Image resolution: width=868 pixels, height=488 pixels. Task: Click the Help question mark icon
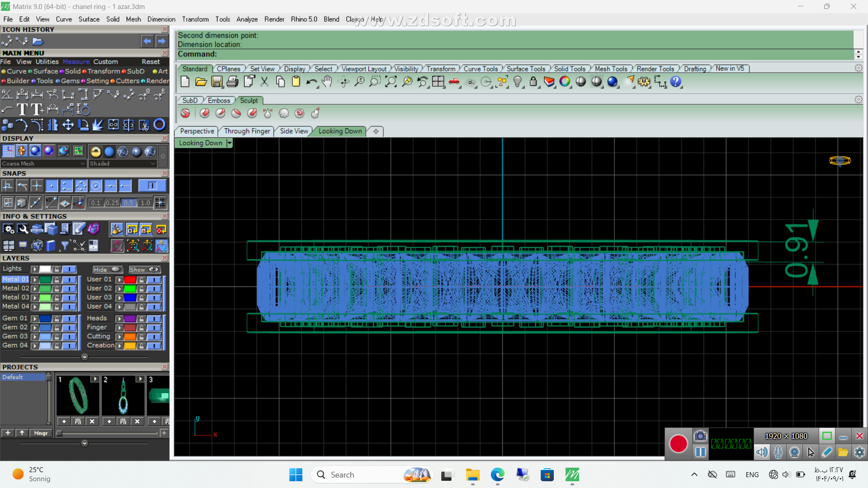675,82
